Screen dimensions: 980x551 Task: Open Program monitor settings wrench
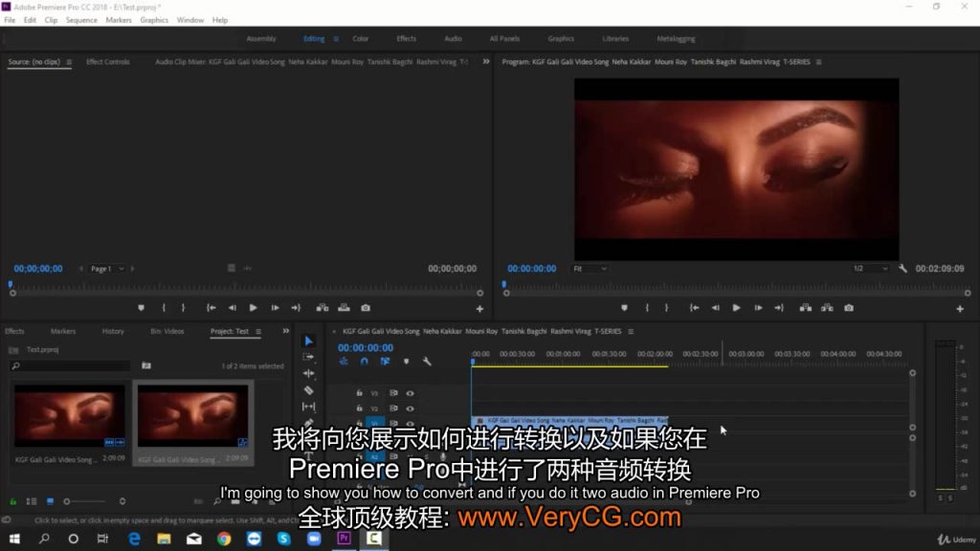(x=902, y=269)
